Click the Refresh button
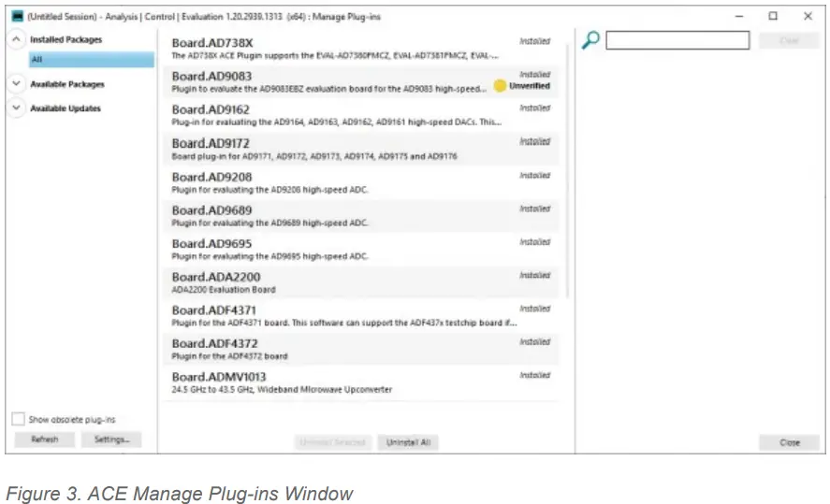 45,439
